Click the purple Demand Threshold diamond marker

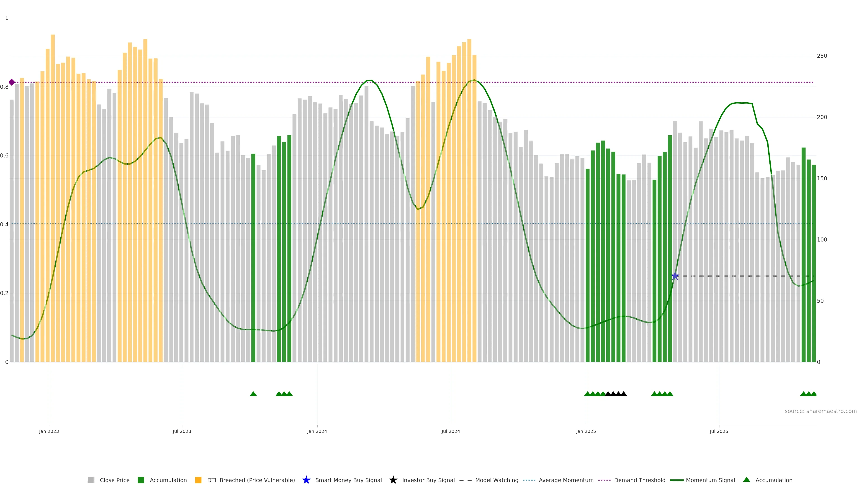[x=12, y=82]
